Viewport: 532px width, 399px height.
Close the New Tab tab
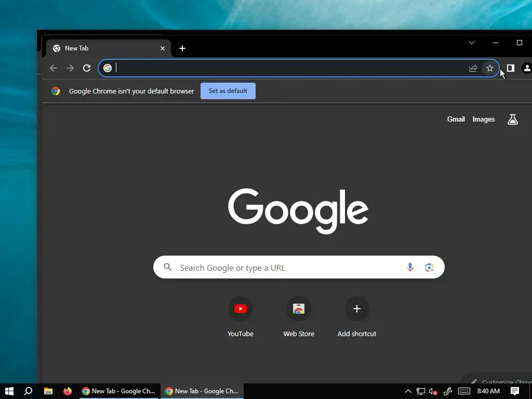pos(163,48)
